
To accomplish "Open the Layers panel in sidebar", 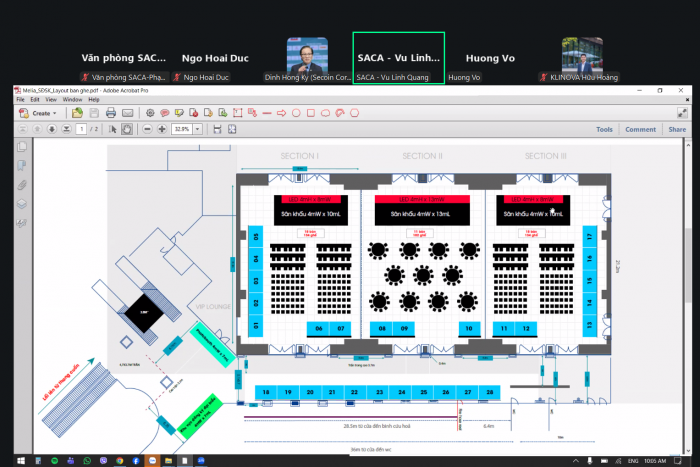I will [x=21, y=202].
